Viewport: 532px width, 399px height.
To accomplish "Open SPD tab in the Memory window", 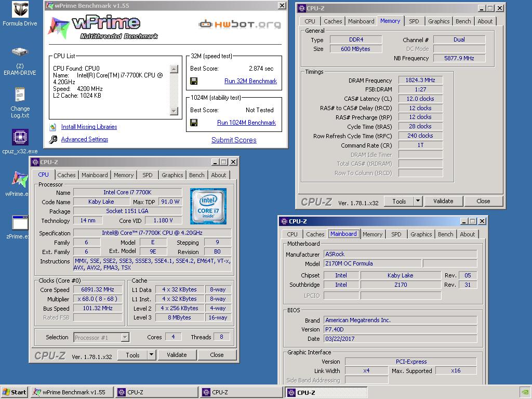I will click(x=414, y=21).
